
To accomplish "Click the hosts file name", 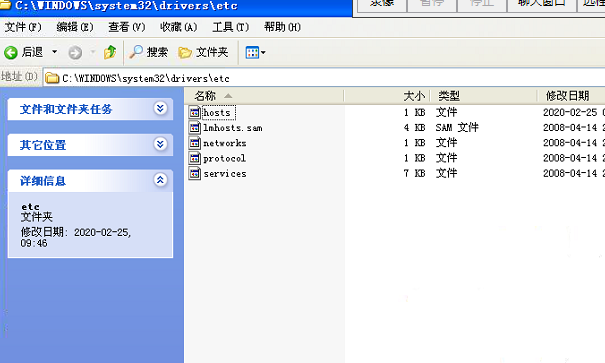I will (x=217, y=113).
